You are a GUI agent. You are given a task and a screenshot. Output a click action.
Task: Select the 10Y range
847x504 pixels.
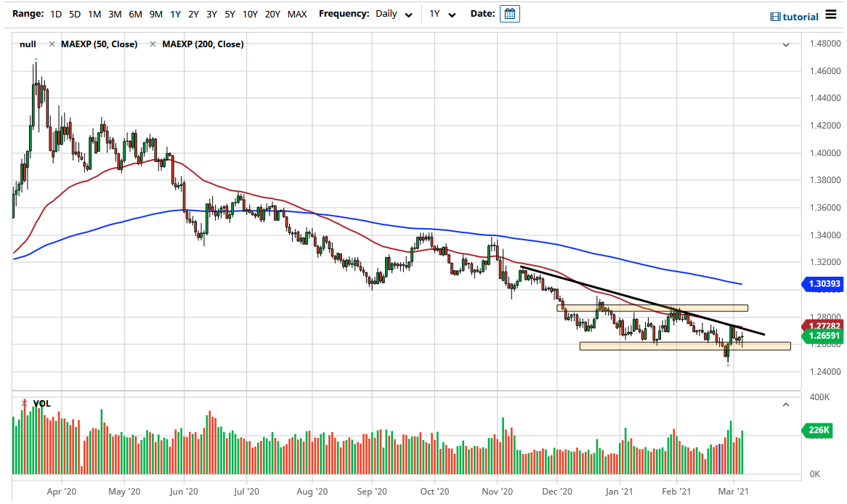[x=249, y=13]
